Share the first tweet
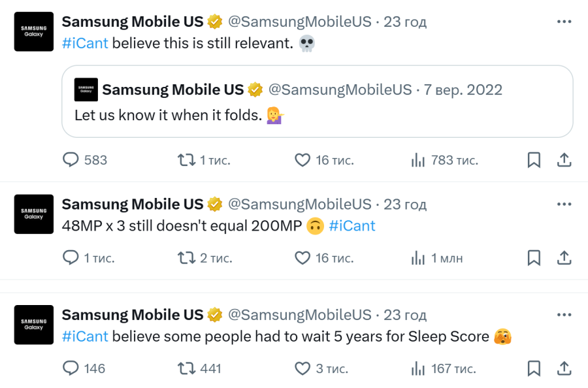 564,160
